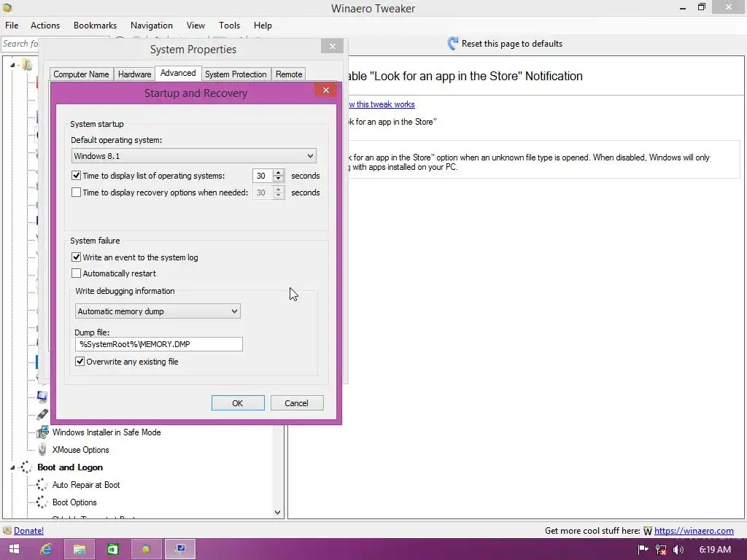This screenshot has width=747, height=560.
Task: Click the USB drive icon in tree
Action: [42, 415]
